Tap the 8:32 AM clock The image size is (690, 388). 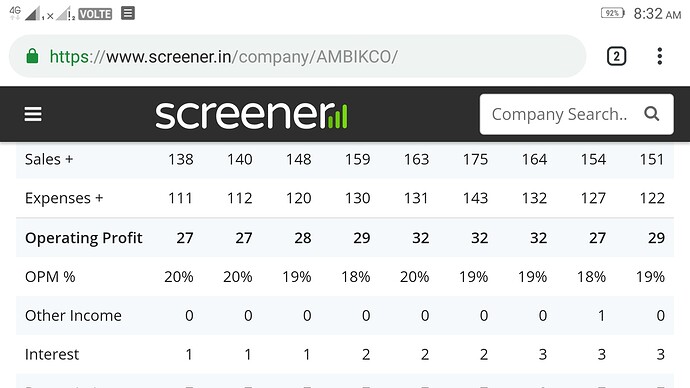coord(657,14)
